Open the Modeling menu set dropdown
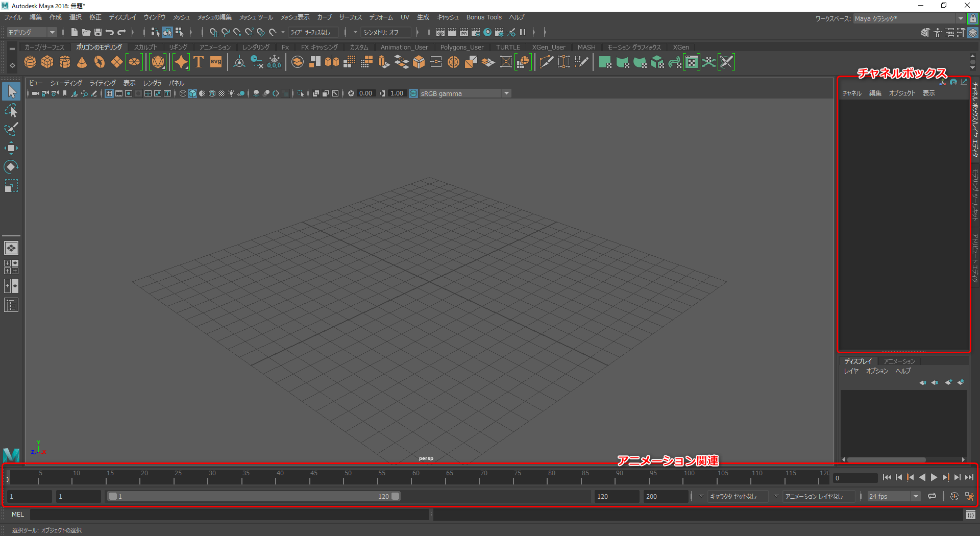Screen dimensions: 980x536 [32, 32]
